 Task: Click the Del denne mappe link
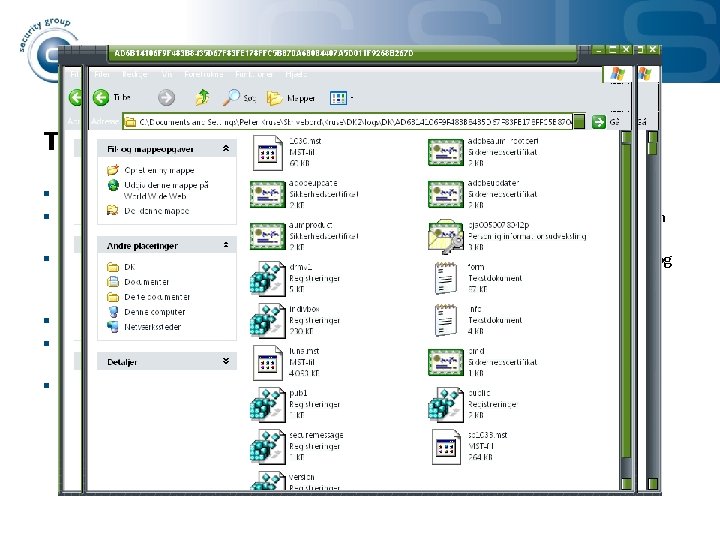tap(157, 211)
